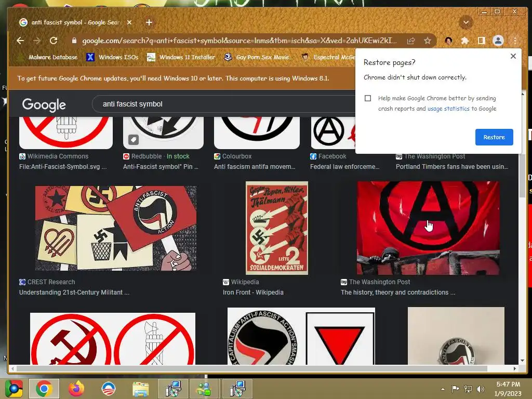The height and width of the screenshot is (399, 532).
Task: Open the Chrome profile avatar
Action: click(x=498, y=41)
